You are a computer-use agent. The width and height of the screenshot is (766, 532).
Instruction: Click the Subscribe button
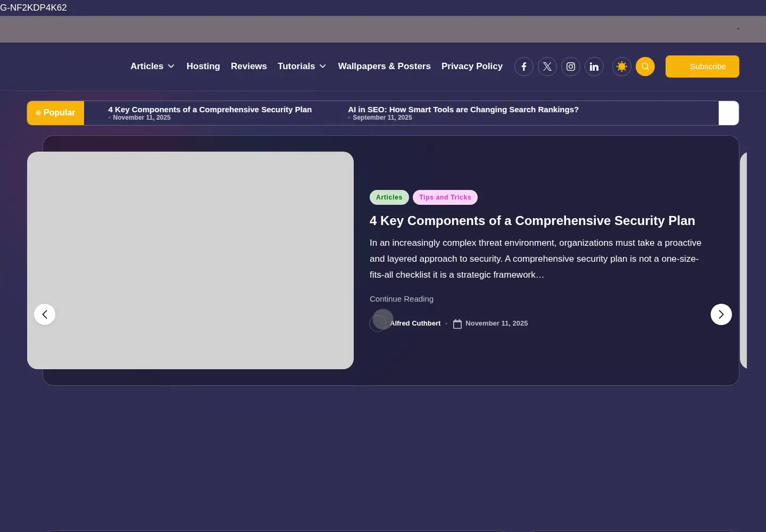pos(702,66)
